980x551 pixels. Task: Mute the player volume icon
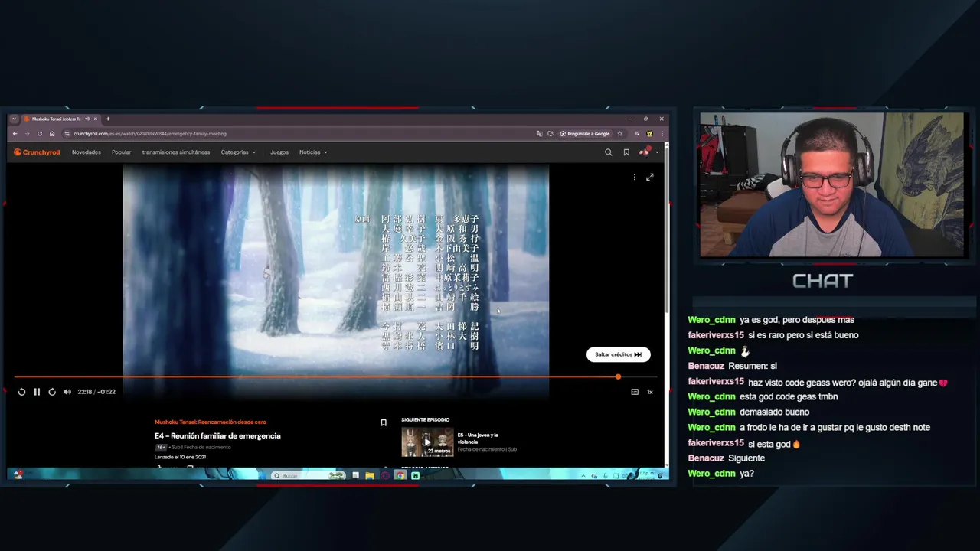pos(67,392)
